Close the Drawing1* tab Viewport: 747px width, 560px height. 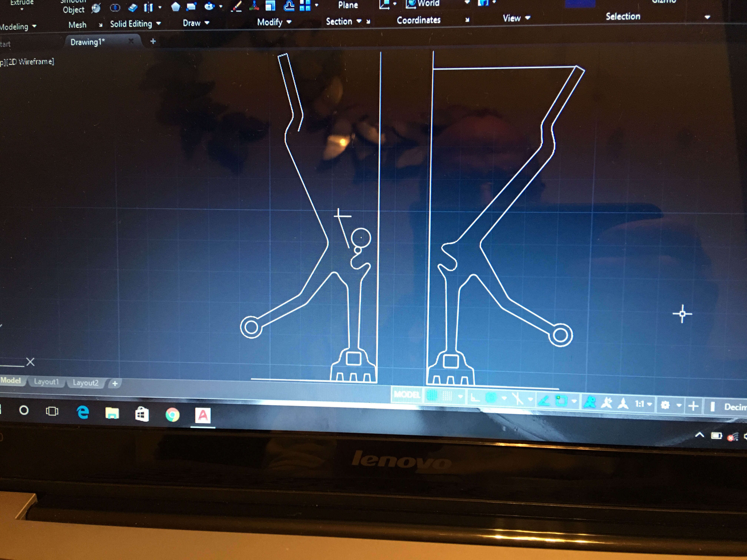pyautogui.click(x=131, y=41)
